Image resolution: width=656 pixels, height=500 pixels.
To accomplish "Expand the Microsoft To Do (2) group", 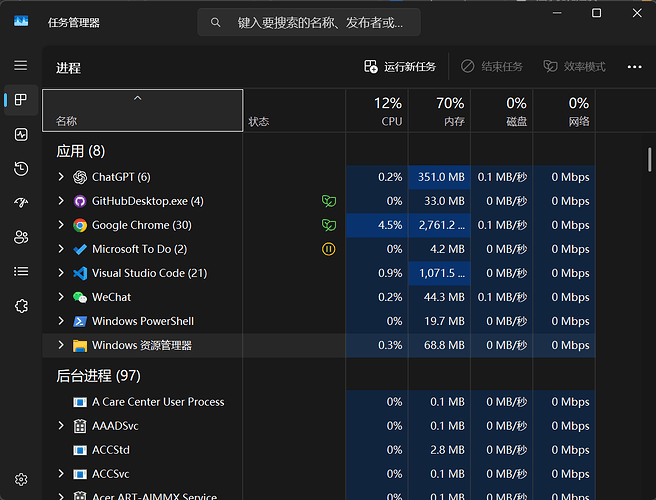I will point(61,249).
